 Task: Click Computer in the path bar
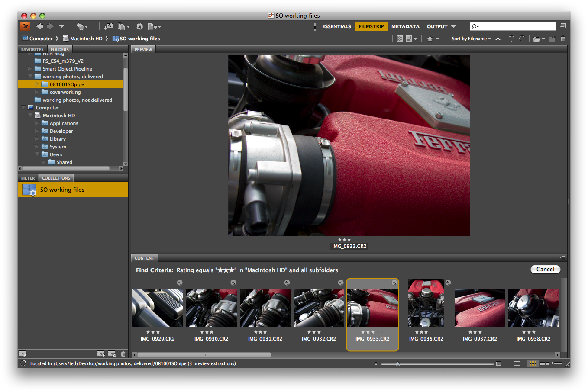point(38,39)
